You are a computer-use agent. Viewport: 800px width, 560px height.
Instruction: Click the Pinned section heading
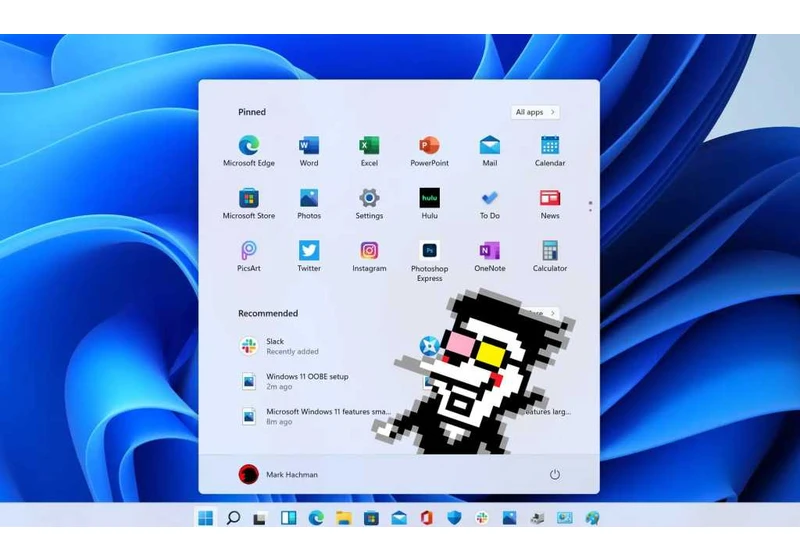(x=252, y=112)
